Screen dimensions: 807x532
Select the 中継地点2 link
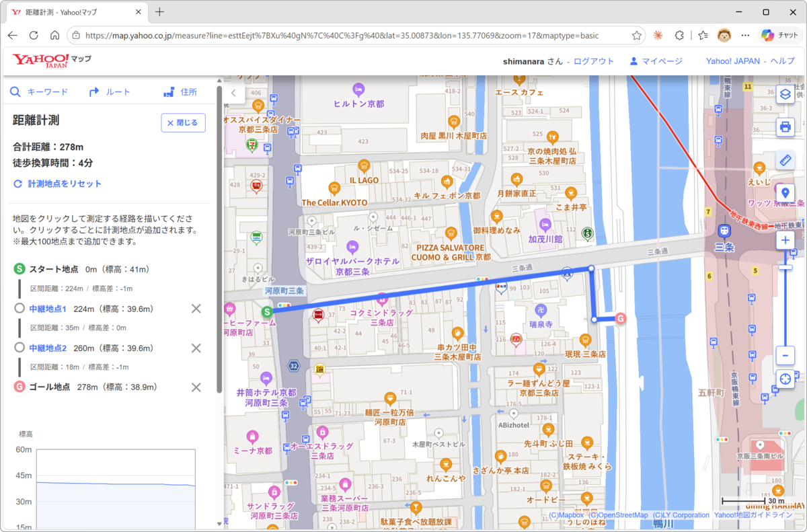48,348
